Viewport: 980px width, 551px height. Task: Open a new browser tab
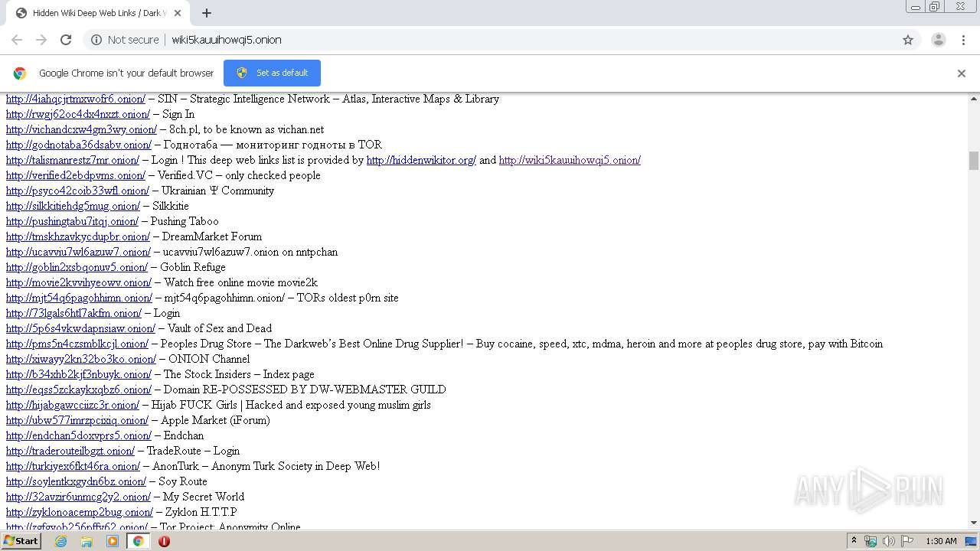click(207, 13)
